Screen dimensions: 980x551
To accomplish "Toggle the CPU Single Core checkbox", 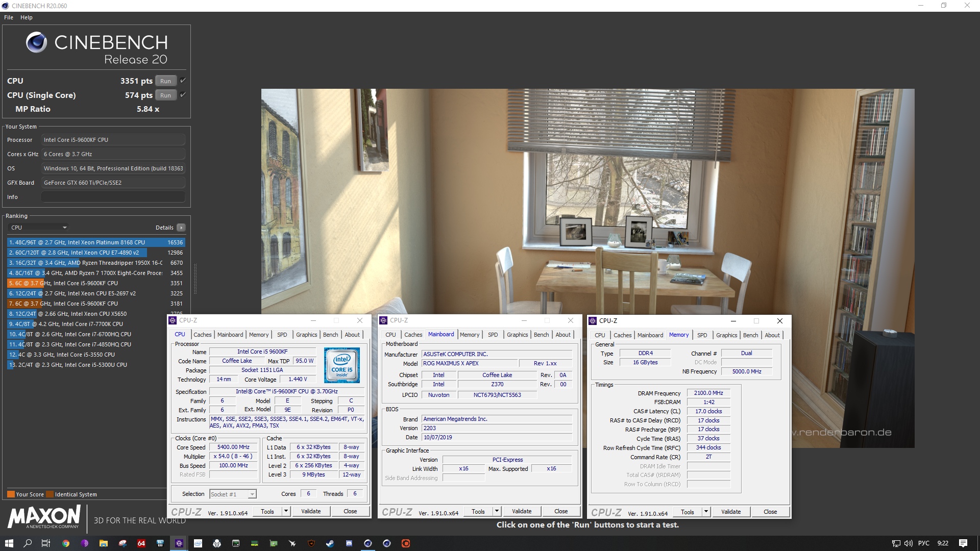I will click(183, 95).
